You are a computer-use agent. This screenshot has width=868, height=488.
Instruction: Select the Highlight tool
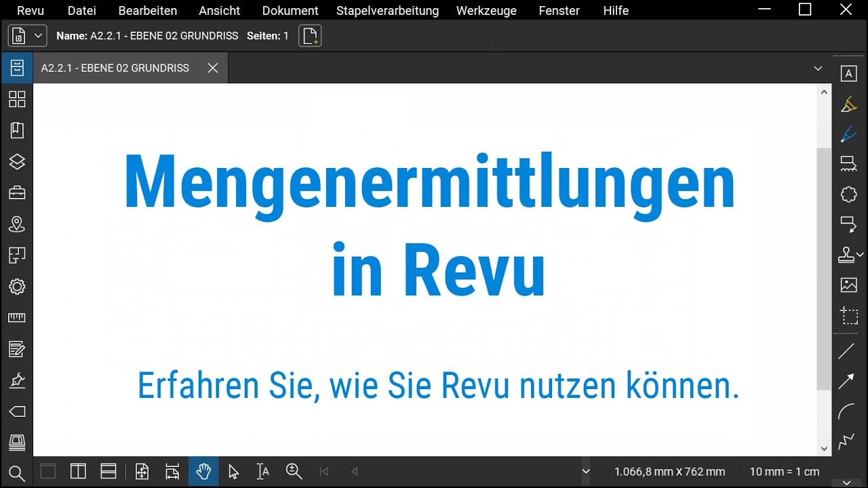pyautogui.click(x=848, y=104)
